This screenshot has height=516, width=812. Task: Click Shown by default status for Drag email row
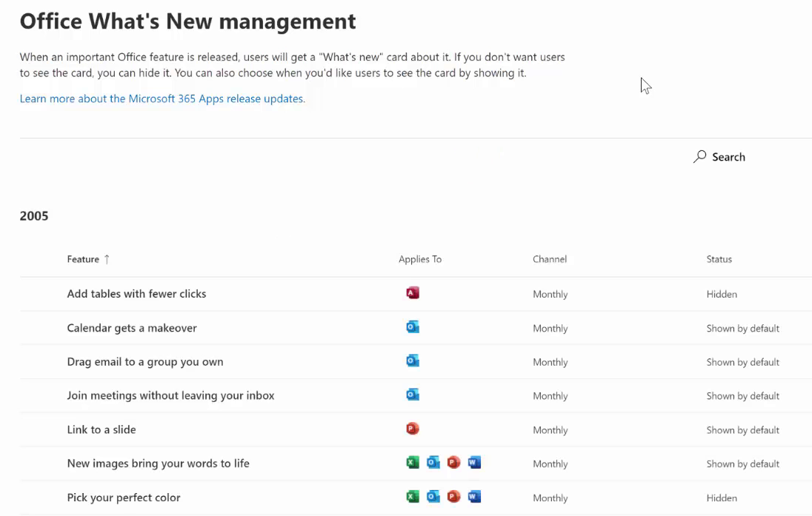point(742,362)
